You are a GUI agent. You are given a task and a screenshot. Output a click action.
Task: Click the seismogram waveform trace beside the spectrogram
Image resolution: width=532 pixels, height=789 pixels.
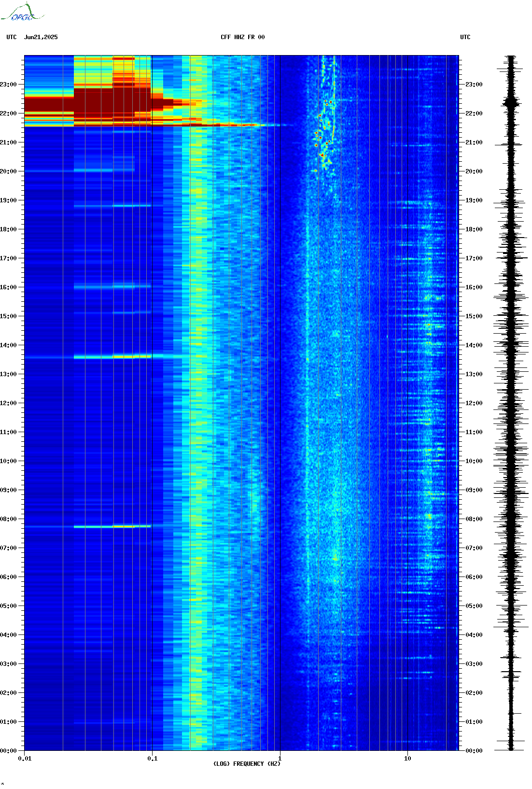point(511,403)
